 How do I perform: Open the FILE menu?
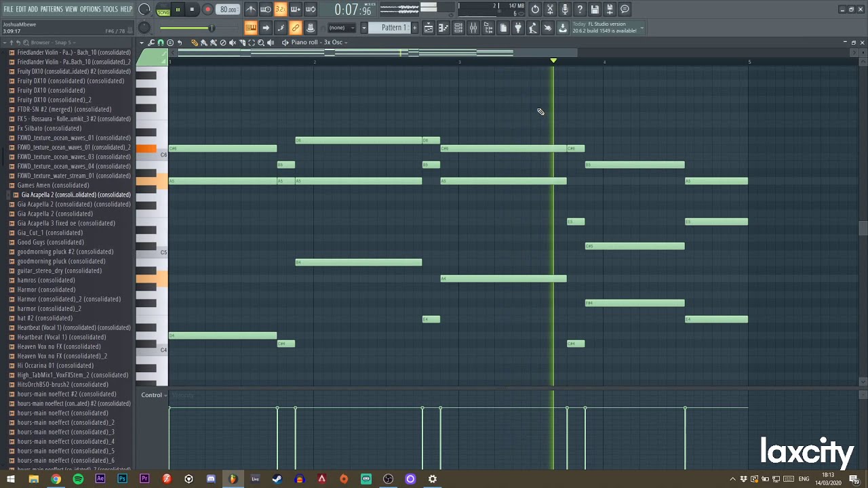click(x=8, y=9)
